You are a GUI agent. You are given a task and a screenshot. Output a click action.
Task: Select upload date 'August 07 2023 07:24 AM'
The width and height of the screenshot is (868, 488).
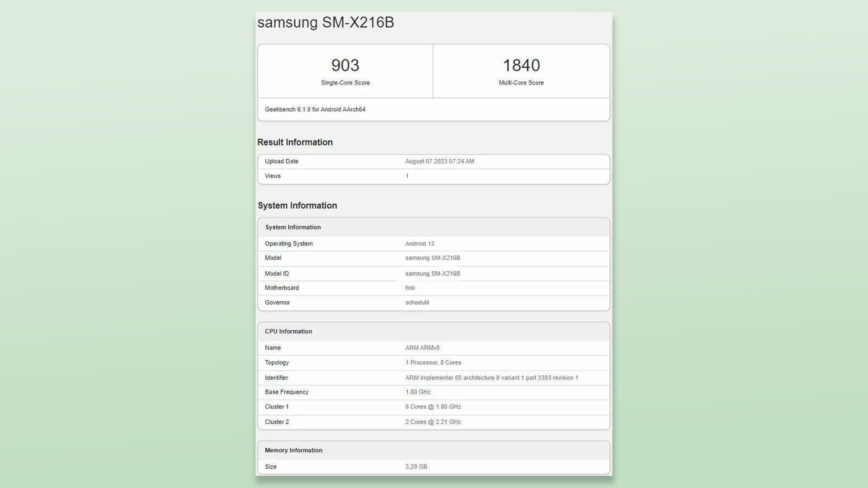coord(439,161)
